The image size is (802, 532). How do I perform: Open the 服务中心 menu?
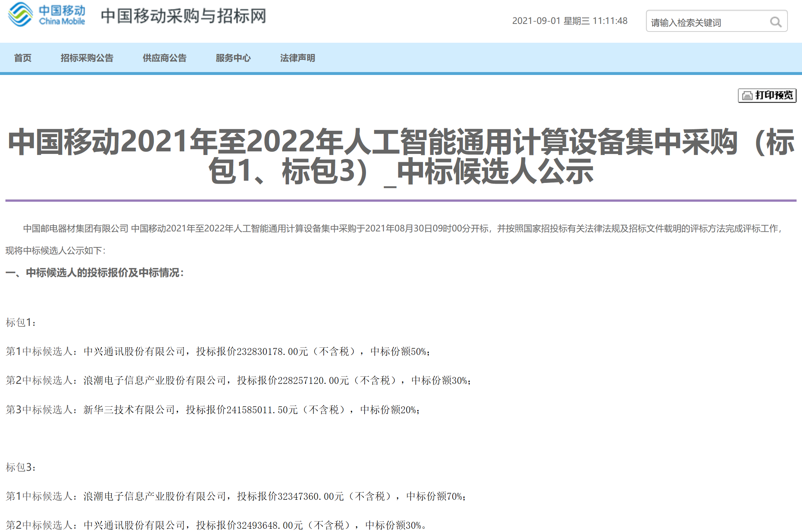pyautogui.click(x=233, y=58)
